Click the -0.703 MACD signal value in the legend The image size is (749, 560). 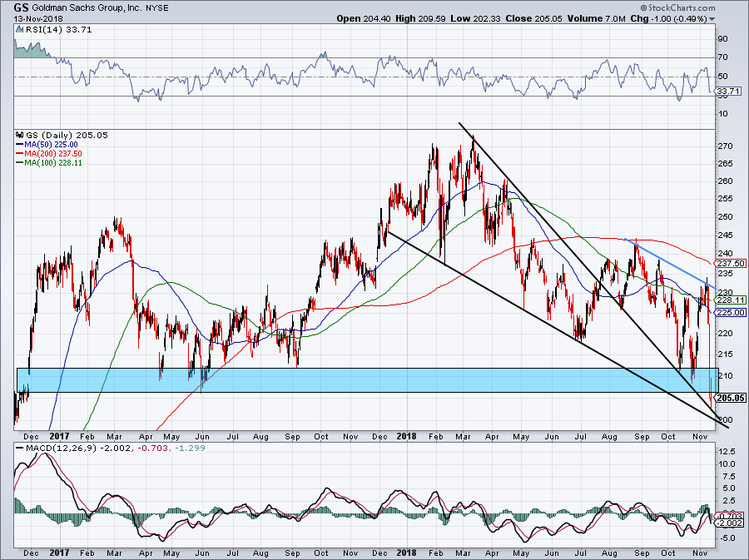point(153,448)
